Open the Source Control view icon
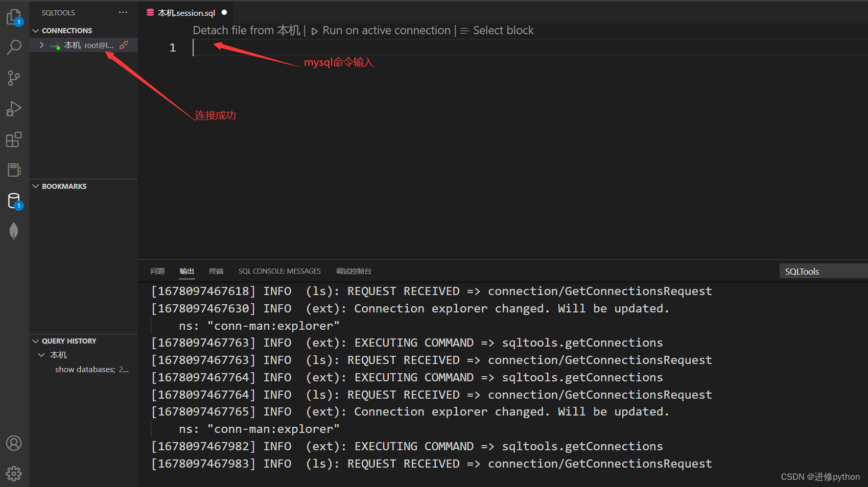The image size is (868, 487). [x=14, y=78]
